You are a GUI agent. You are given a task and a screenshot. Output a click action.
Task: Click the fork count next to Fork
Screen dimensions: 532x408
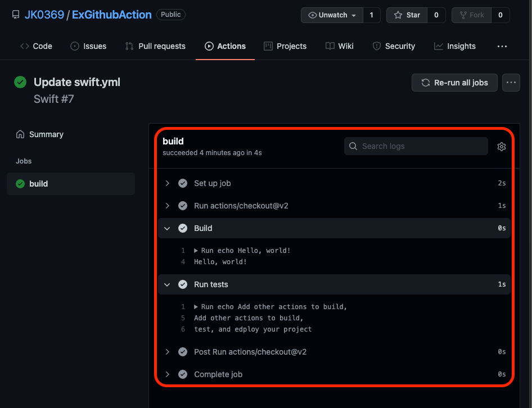[501, 15]
